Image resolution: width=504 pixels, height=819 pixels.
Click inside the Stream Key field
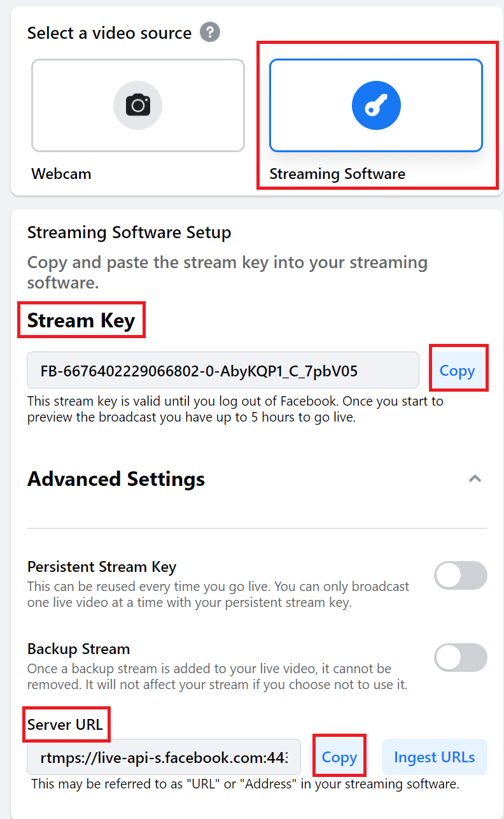point(223,370)
